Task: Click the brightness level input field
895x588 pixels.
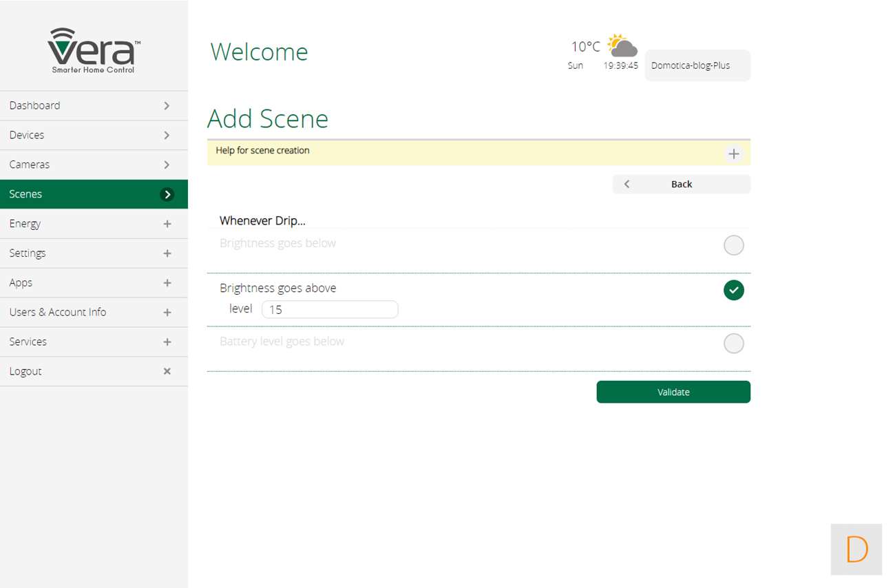Action: click(x=330, y=310)
